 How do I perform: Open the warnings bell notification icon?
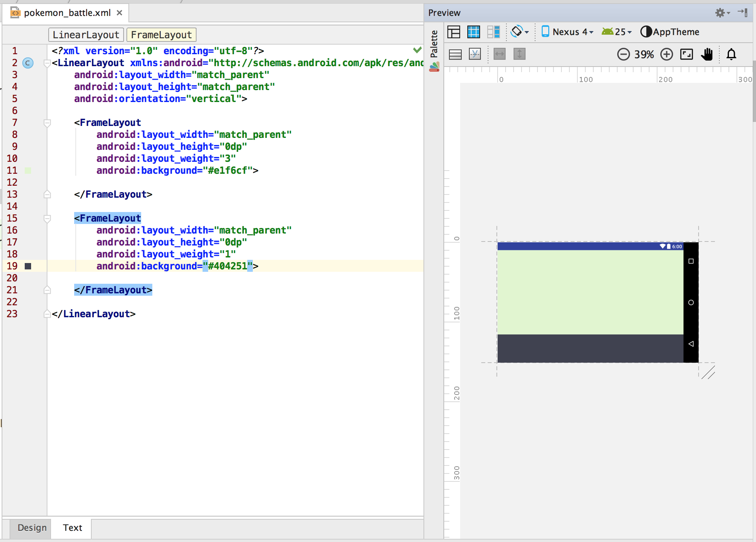pos(731,54)
